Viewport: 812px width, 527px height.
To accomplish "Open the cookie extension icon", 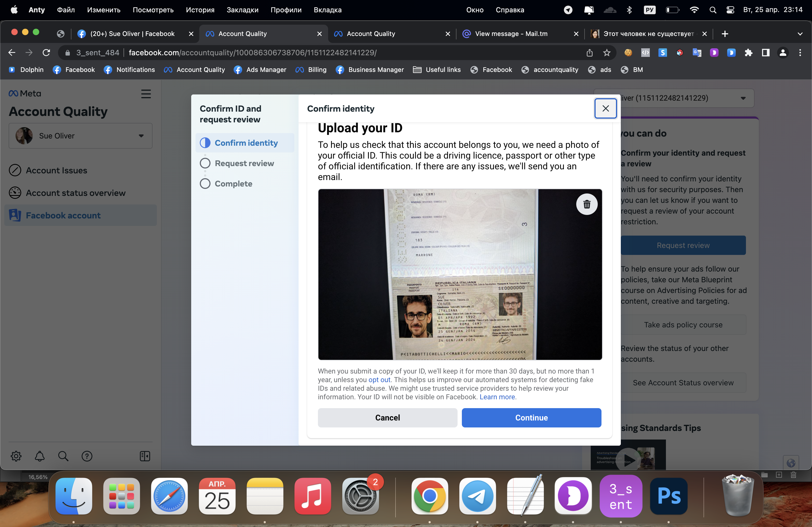I will click(628, 53).
